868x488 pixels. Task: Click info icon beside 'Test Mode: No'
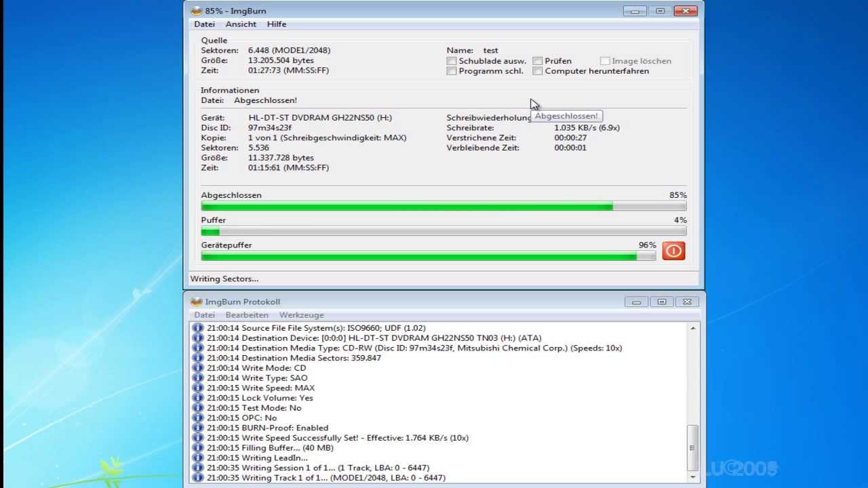click(198, 408)
